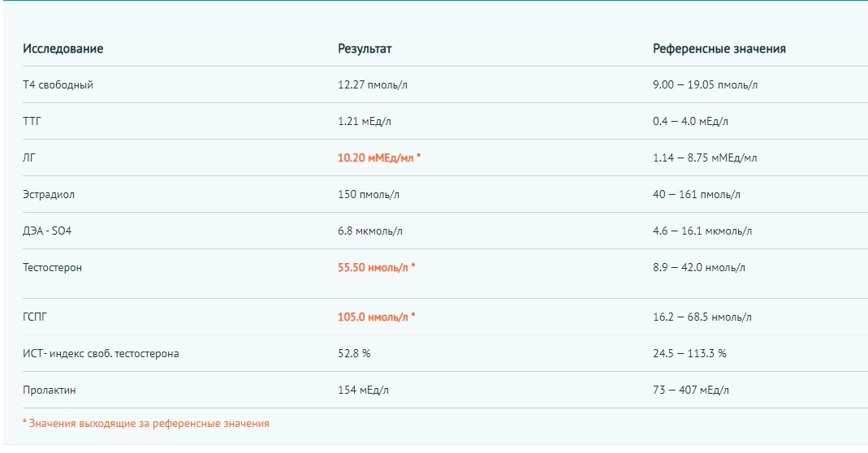
Task: Click the Тестостерон reference range 8.9 – 42.0
Action: click(x=698, y=267)
